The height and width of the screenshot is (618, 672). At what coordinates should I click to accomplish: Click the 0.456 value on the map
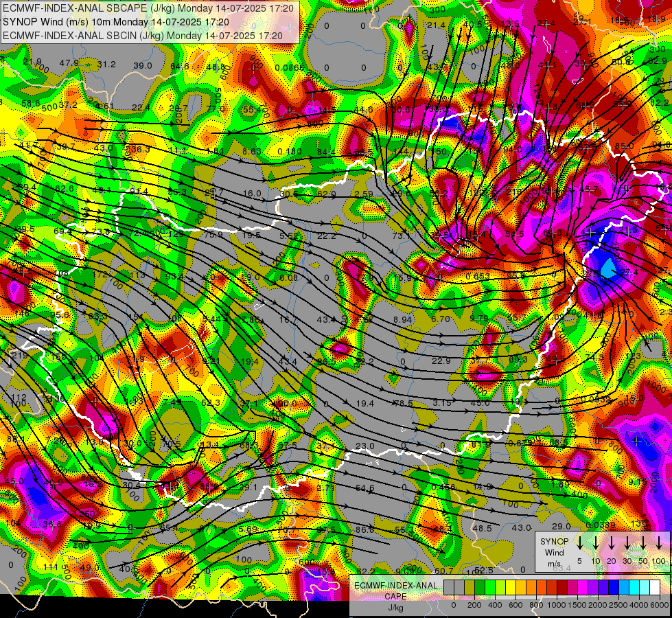click(x=443, y=488)
